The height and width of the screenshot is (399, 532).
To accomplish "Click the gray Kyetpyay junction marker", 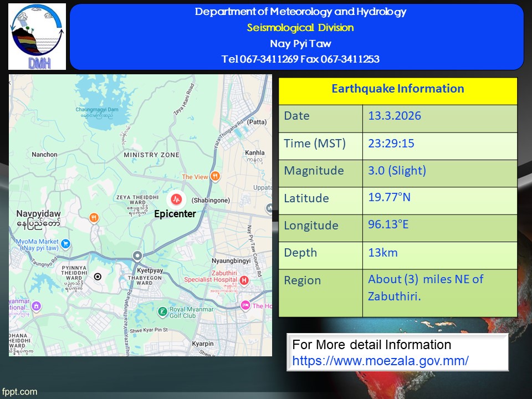I will (x=137, y=256).
